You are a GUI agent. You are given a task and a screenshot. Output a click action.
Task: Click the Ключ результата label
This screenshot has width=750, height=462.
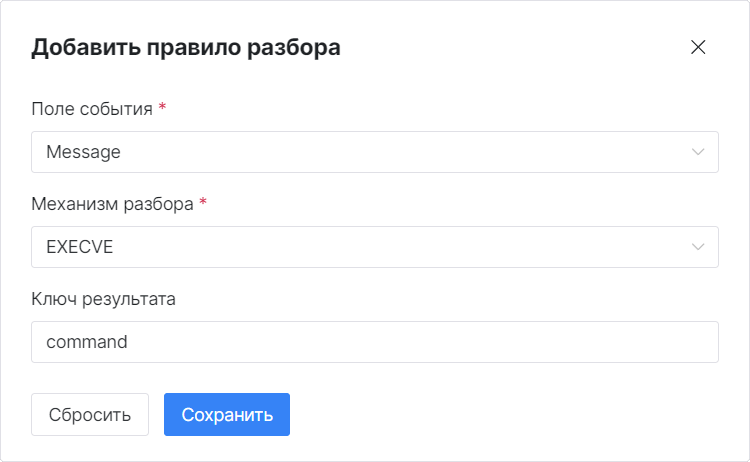coord(103,299)
